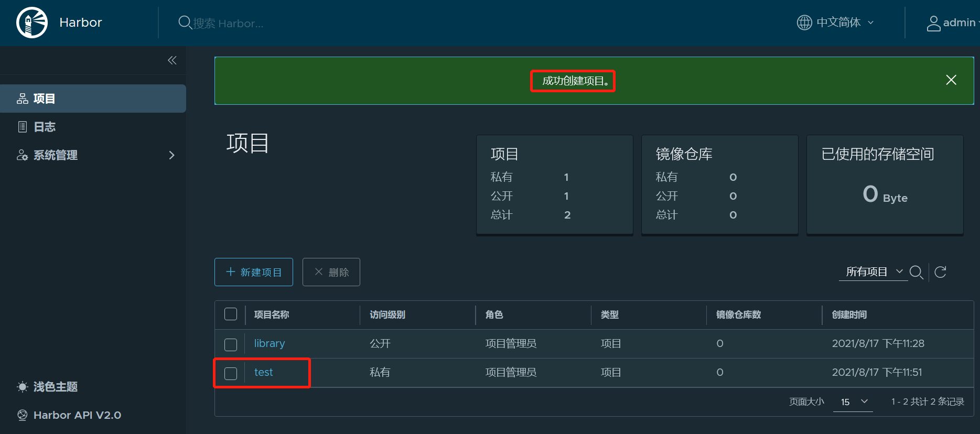Viewport: 980px width, 434px height.
Task: Click the search magnifier in header
Action: pyautogui.click(x=185, y=23)
